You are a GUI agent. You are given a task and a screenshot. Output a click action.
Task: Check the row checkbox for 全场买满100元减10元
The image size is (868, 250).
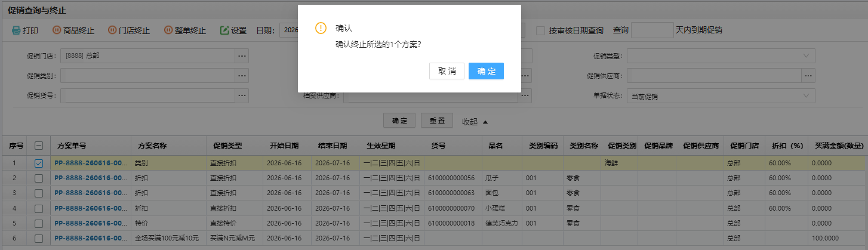(39, 239)
